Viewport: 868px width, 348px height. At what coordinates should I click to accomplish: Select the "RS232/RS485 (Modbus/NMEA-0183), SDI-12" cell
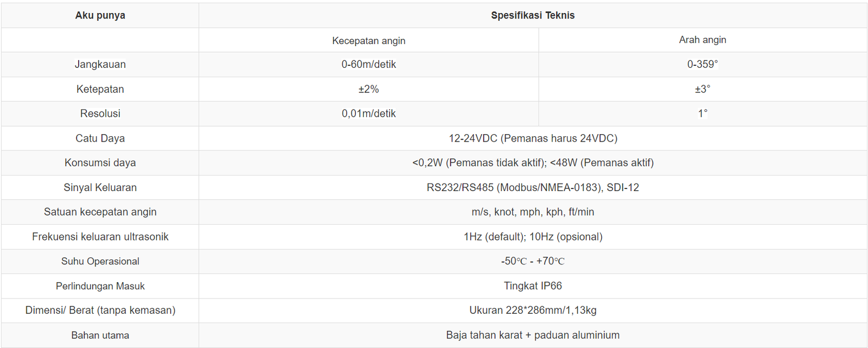[x=532, y=187]
